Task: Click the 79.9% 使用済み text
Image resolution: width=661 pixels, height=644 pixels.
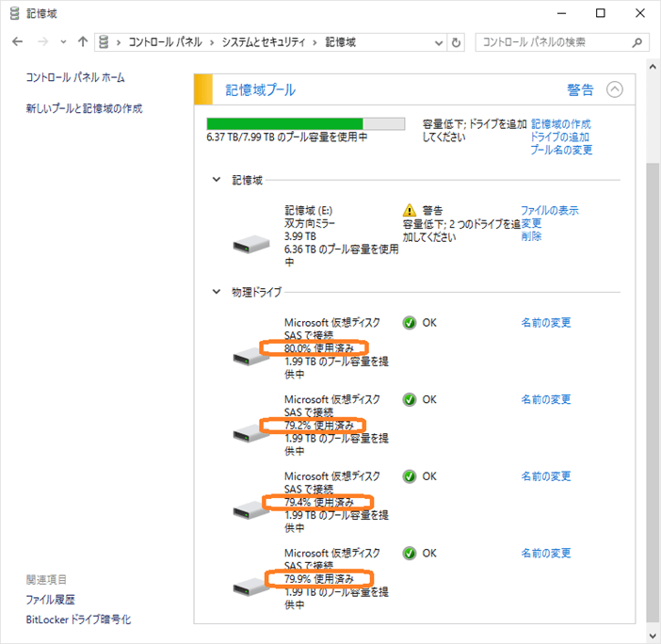Action: click(319, 579)
